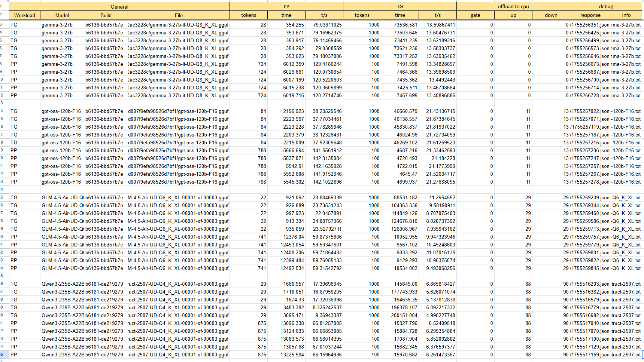Screen dimensions: 644x362
Task: Select cell with TG time 73536.581
Action: (x=400, y=25)
